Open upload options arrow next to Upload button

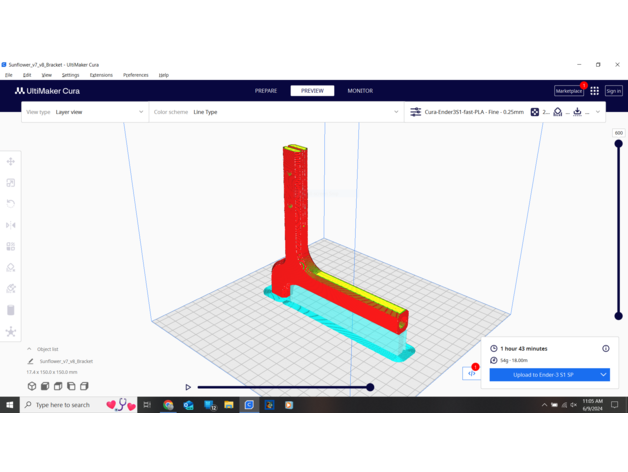point(603,375)
